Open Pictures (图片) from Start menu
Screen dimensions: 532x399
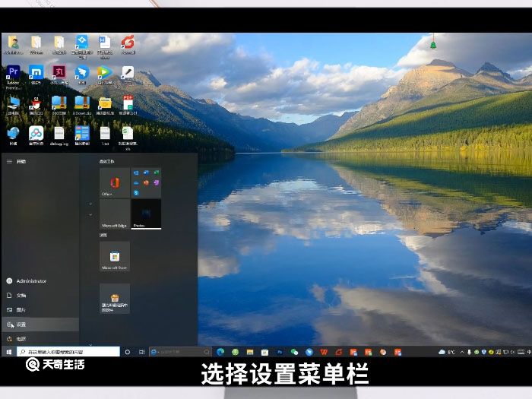[40, 310]
